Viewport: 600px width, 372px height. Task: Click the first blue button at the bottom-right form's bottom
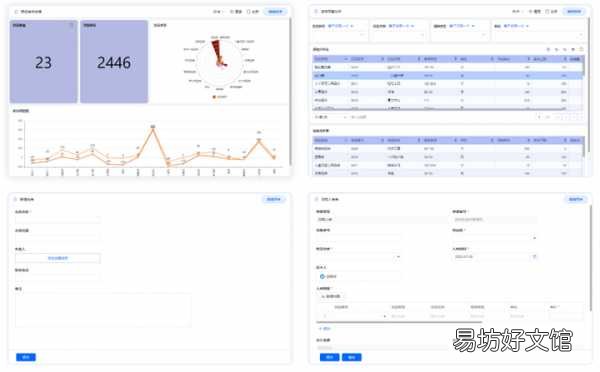329,357
